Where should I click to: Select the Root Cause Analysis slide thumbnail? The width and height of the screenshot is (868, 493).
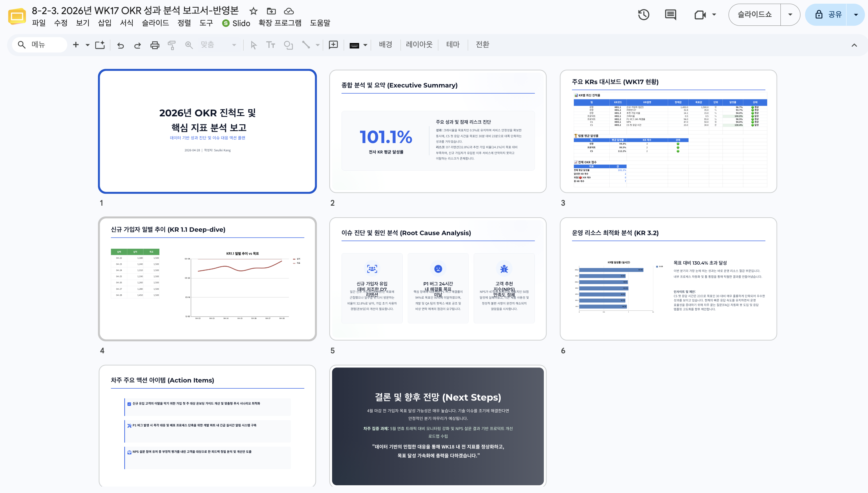pos(438,279)
